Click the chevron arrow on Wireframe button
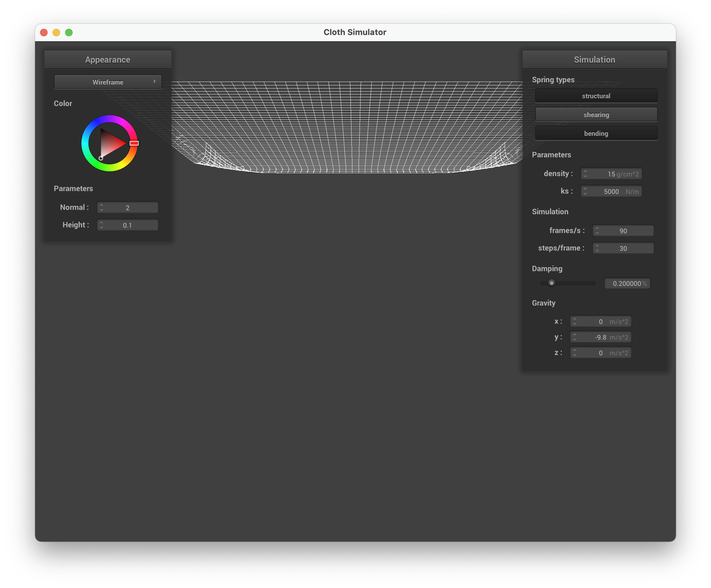 (x=154, y=82)
